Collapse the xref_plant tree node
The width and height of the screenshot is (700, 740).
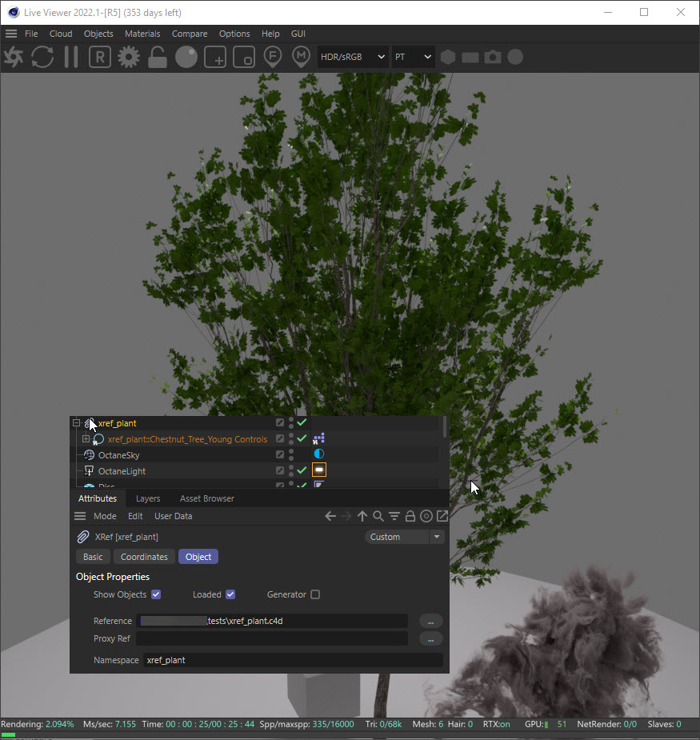[x=77, y=423]
